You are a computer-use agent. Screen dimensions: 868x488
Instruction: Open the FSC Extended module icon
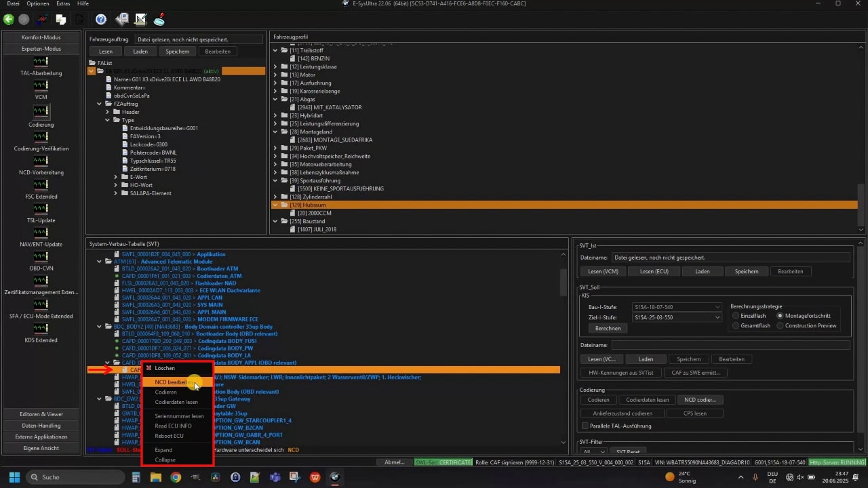point(41,185)
